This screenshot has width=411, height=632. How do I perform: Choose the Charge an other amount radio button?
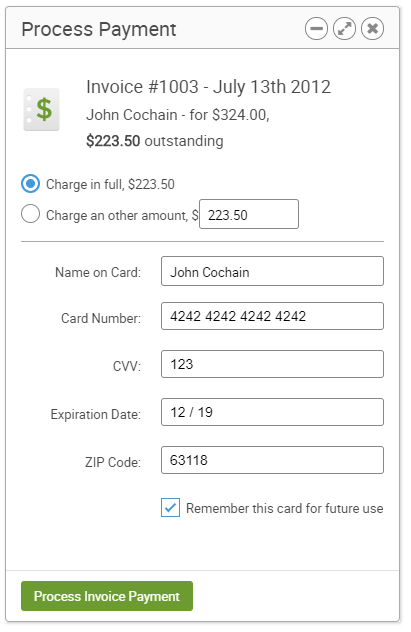pos(31,214)
